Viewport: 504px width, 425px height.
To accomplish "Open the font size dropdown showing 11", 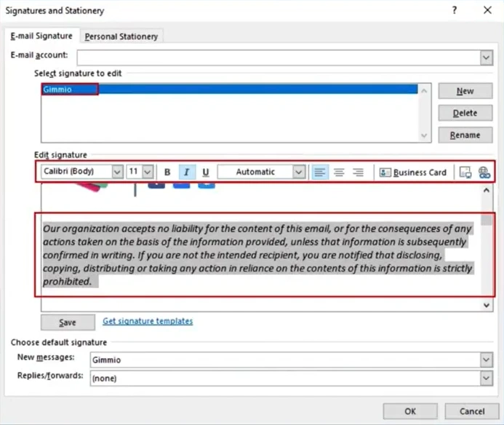I will click(148, 172).
